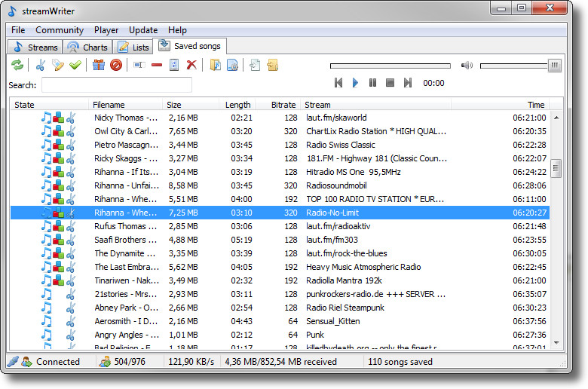588x389 pixels.
Task: Click the speaker mute icon
Action: click(x=467, y=66)
